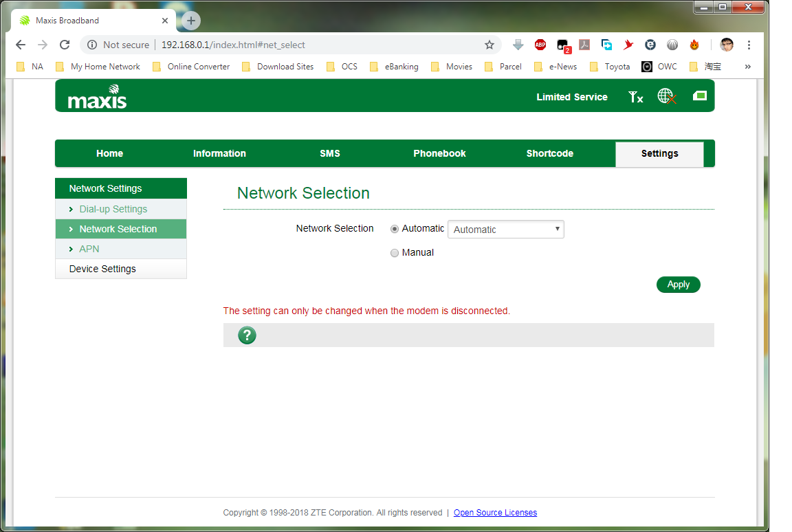This screenshot has width=792, height=532.
Task: Select the Manual radio button
Action: click(395, 253)
